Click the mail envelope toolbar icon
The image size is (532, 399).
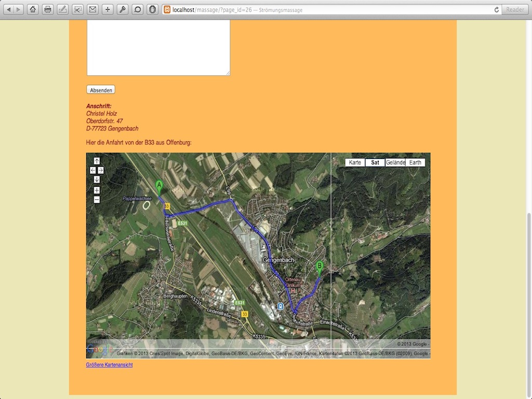click(92, 9)
